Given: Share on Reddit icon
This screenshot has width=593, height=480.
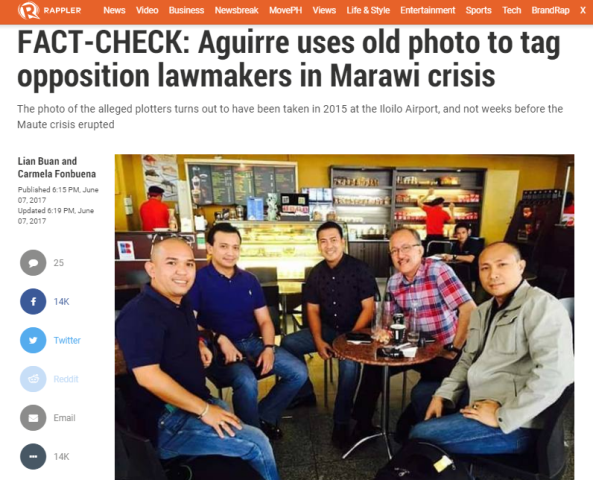Looking at the screenshot, I should [33, 379].
